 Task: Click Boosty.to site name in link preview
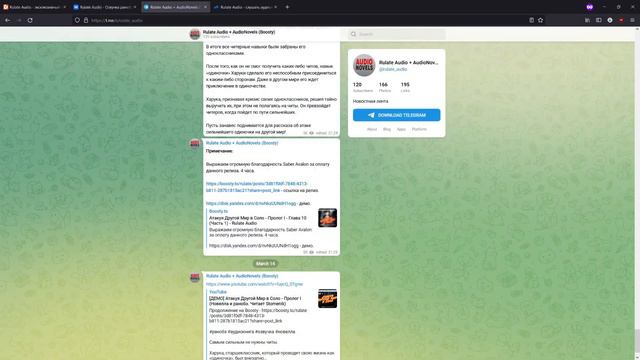pyautogui.click(x=218, y=211)
